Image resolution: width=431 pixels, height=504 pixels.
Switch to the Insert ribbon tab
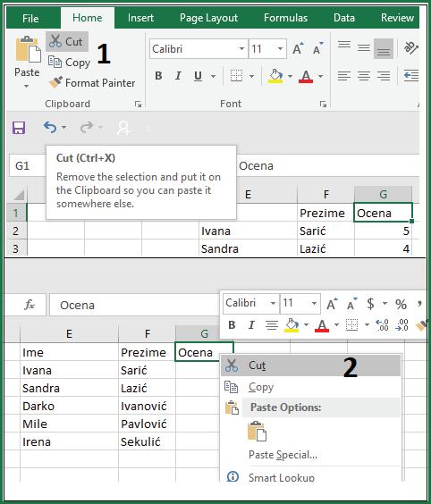pyautogui.click(x=140, y=18)
